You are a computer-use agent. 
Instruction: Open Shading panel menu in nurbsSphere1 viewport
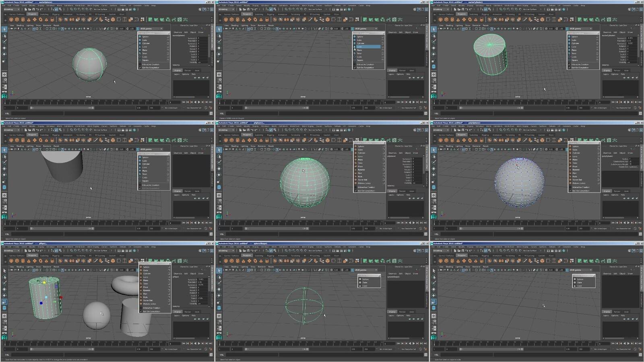click(20, 25)
